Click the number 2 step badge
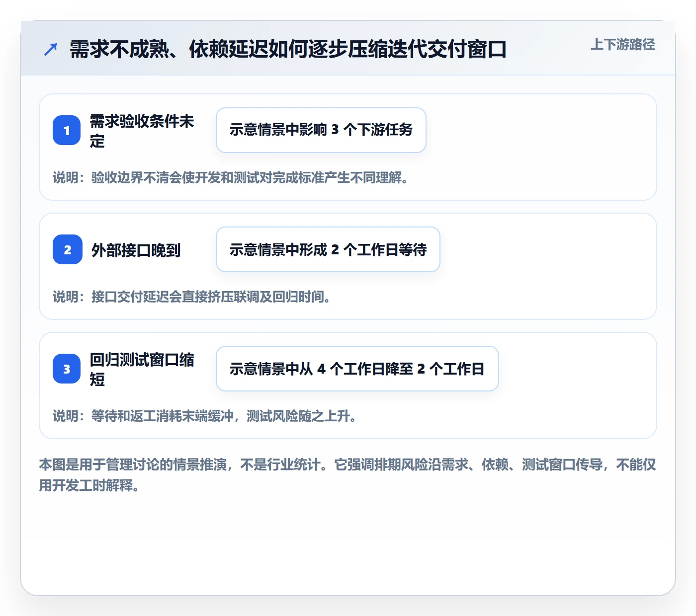Screen dimensions: 696x616 (x=68, y=249)
